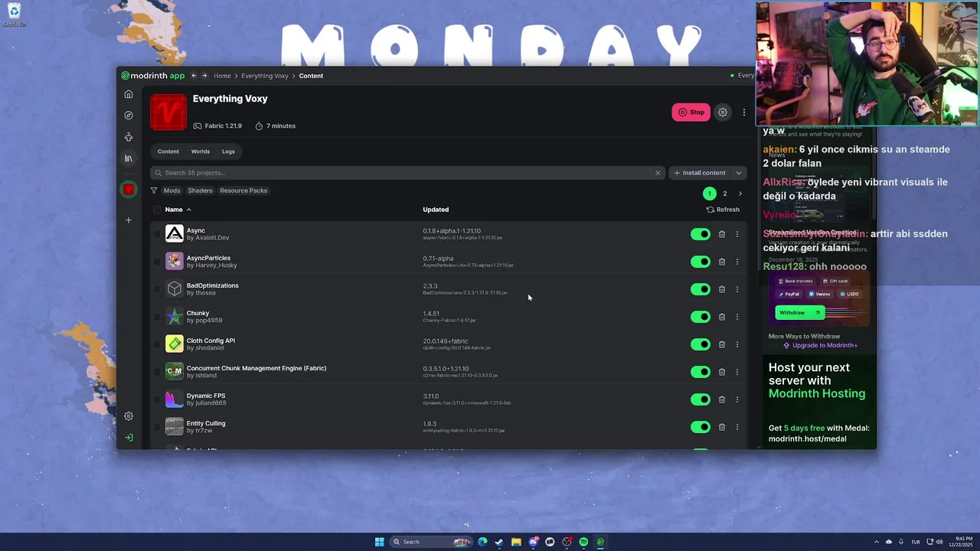Delete the Chunky mod via the trash icon
This screenshot has width=980, height=551.
(x=722, y=317)
